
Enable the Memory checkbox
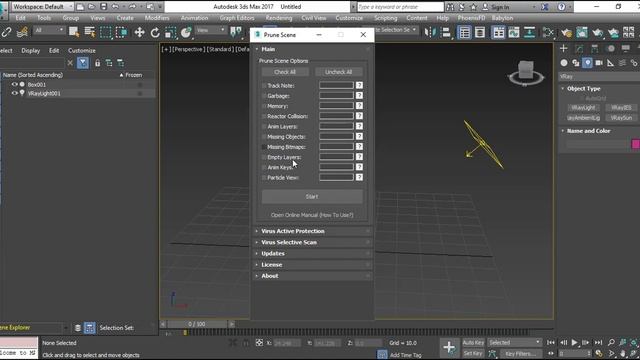(264, 106)
